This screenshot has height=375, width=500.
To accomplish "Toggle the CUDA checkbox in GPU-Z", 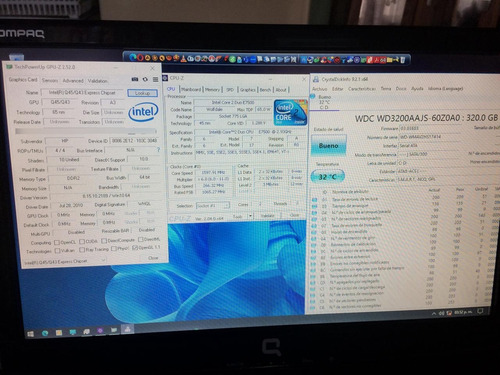I will click(x=82, y=241).
